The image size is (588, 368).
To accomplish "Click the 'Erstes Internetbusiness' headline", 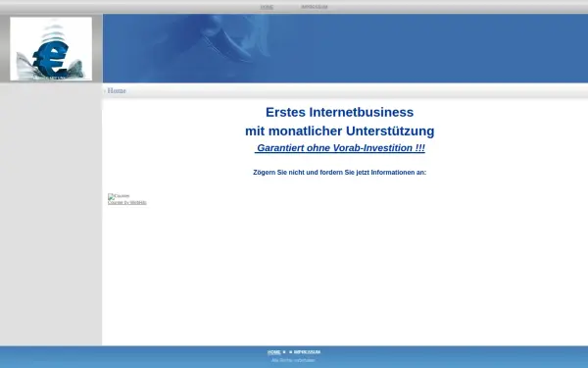I will [x=340, y=112].
